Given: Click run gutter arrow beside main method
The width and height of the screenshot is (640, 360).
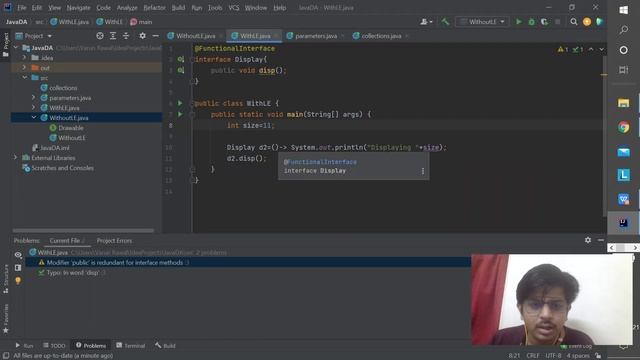Looking at the screenshot, I should pyautogui.click(x=180, y=114).
